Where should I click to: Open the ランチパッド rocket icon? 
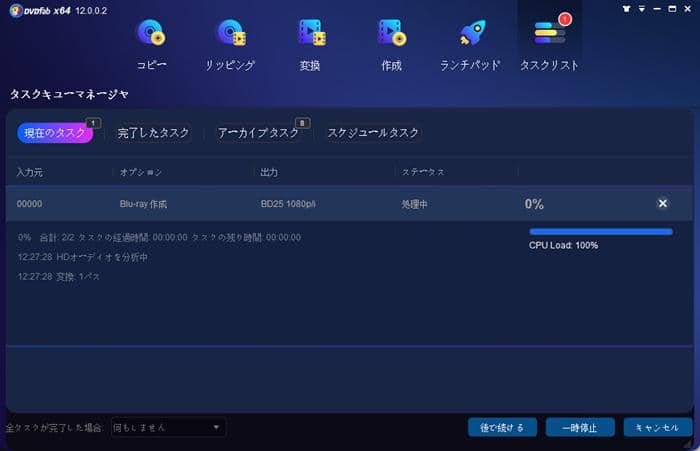pos(470,34)
